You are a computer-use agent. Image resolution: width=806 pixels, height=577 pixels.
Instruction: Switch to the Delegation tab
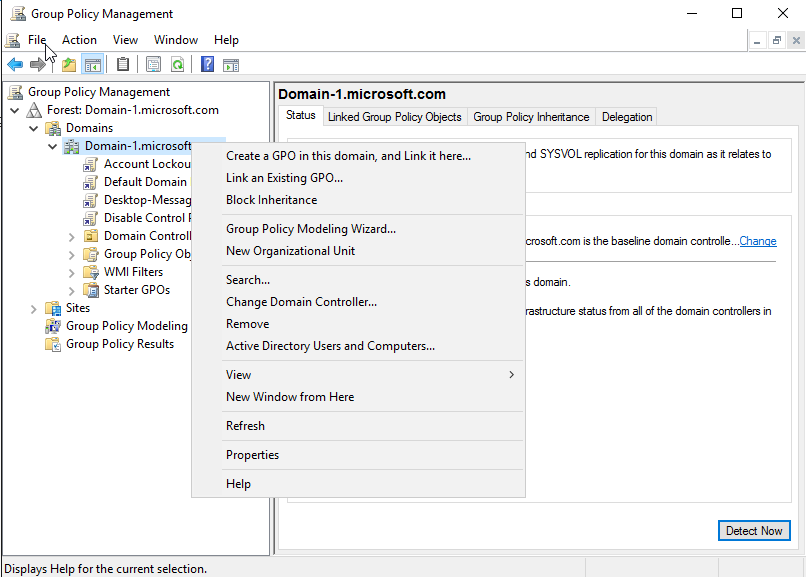coord(627,117)
